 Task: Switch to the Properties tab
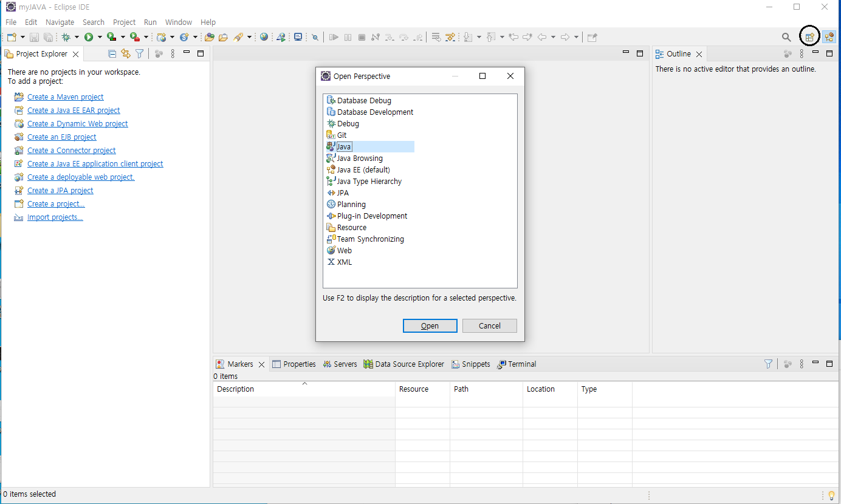pos(294,364)
